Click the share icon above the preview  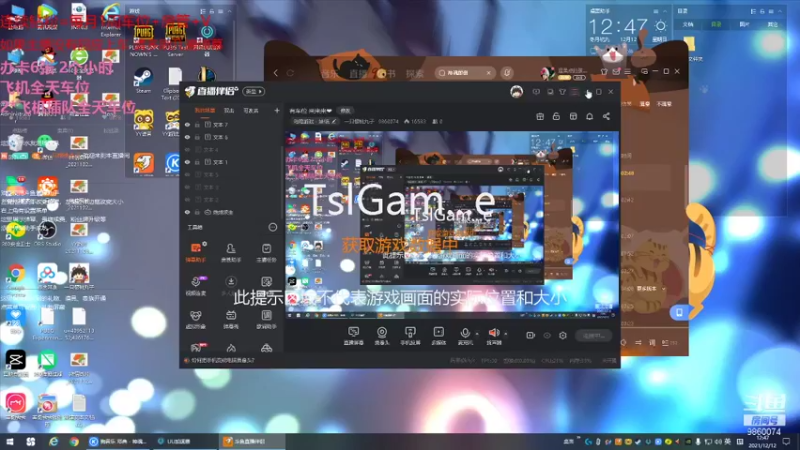[x=606, y=117]
